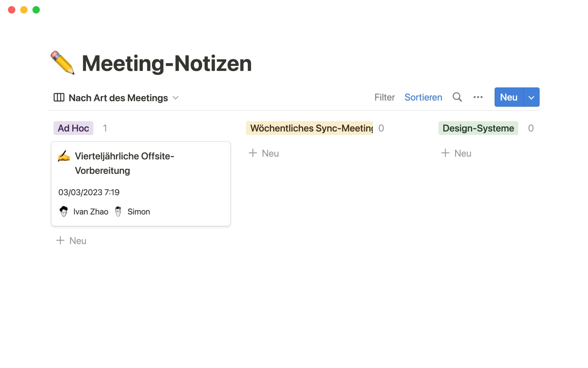
Task: Click the Design-Systeme group label
Action: point(478,128)
